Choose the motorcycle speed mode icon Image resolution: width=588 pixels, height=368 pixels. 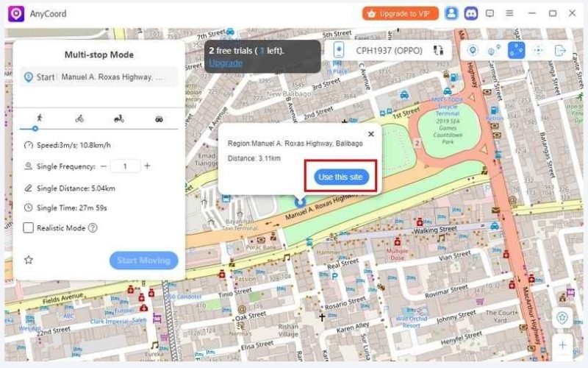pos(118,118)
